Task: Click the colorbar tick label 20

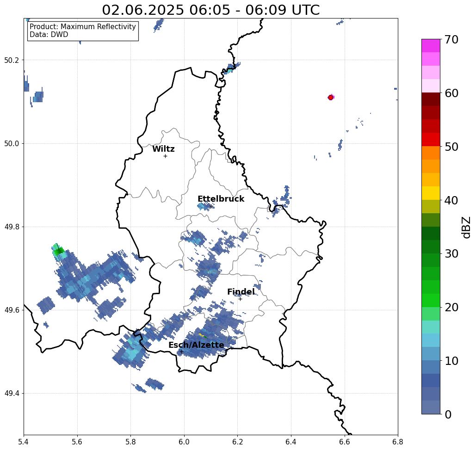Action: coord(451,307)
